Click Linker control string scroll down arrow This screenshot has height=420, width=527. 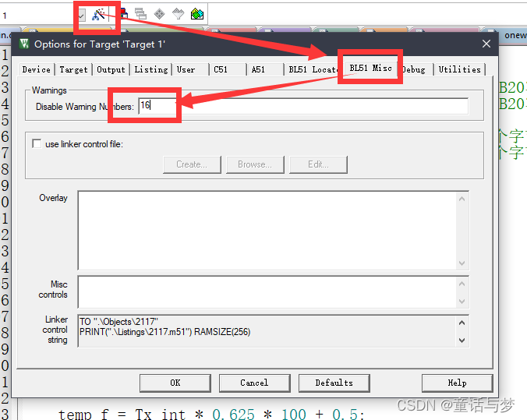(462, 340)
